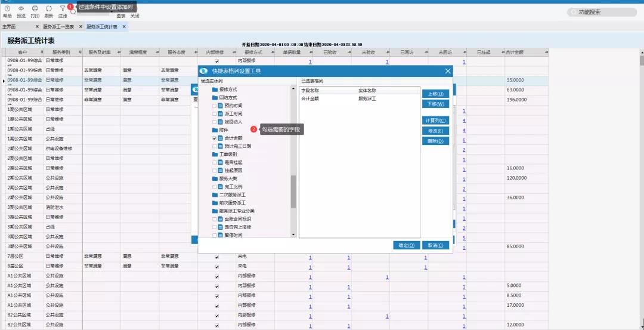644x330 pixels.
Task: Close the 服务派工统计表 tab with its X
Action: tap(124, 27)
